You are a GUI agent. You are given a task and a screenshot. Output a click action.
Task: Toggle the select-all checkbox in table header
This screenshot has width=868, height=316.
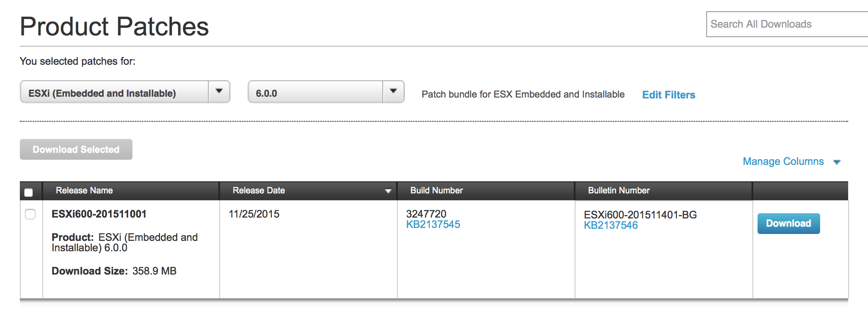[29, 193]
